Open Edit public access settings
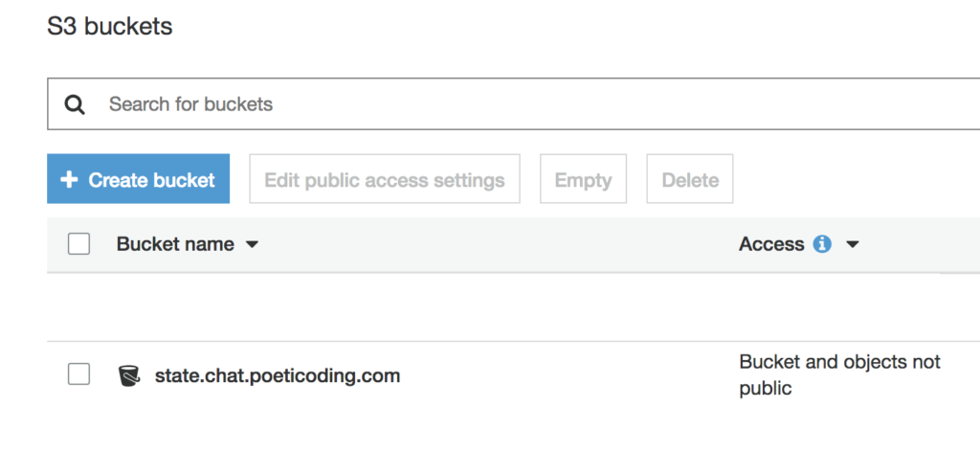980x475 pixels. [x=385, y=179]
